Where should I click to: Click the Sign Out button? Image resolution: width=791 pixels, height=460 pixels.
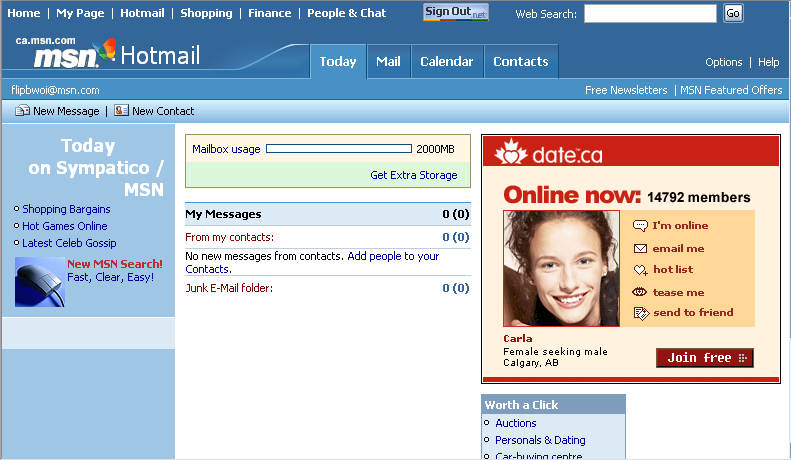click(x=456, y=12)
